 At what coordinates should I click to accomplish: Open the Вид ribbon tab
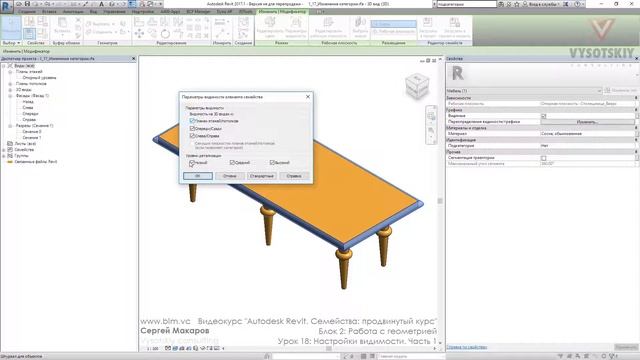[93, 11]
